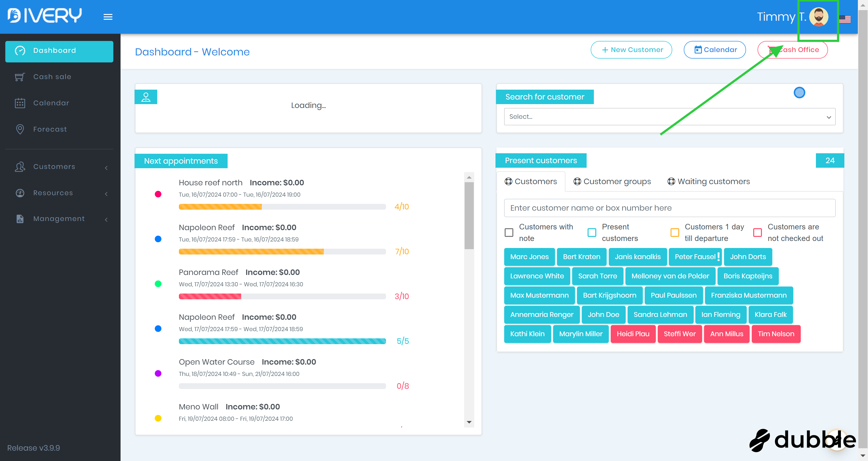Open customer Marc Jones tag
Image resolution: width=868 pixels, height=461 pixels.
pos(529,257)
